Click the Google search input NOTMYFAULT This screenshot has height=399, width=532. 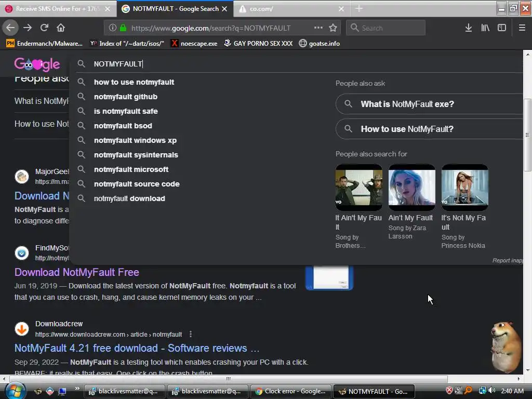tap(118, 64)
